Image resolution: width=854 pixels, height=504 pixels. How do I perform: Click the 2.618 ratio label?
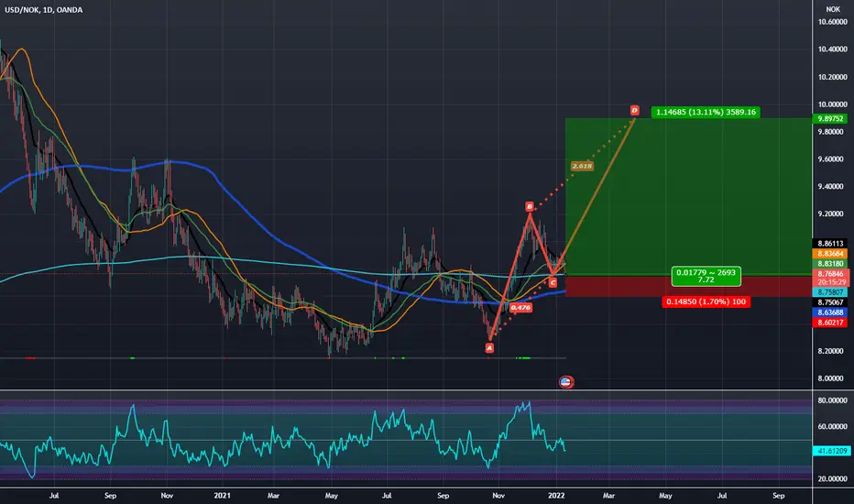582,166
